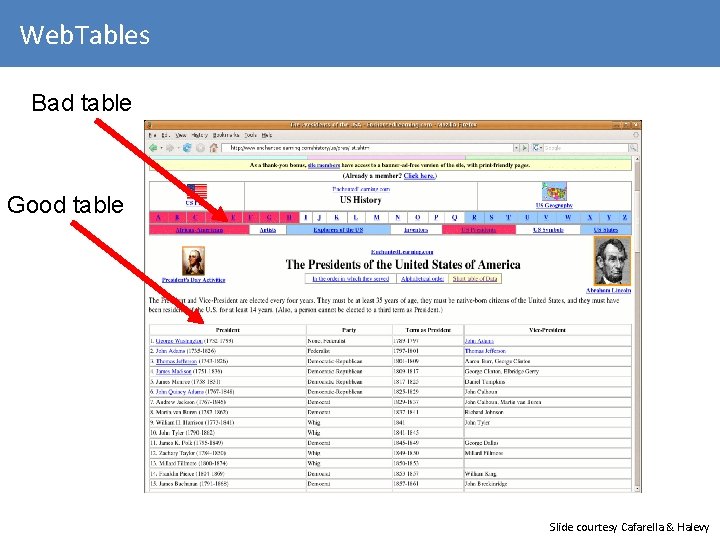
Task: Open the 'Alphabetical order' link
Action: (422, 279)
